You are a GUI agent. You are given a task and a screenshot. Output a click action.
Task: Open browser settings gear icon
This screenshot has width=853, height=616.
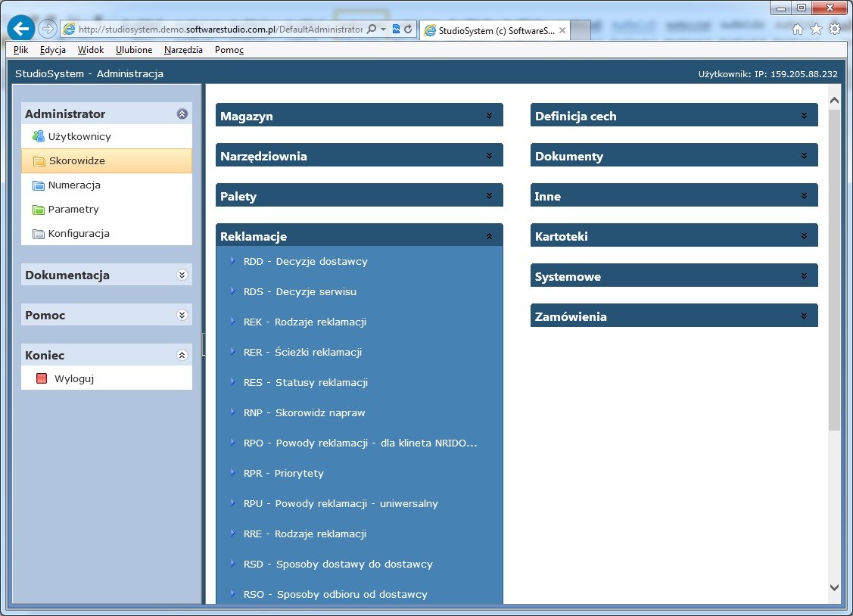[835, 30]
